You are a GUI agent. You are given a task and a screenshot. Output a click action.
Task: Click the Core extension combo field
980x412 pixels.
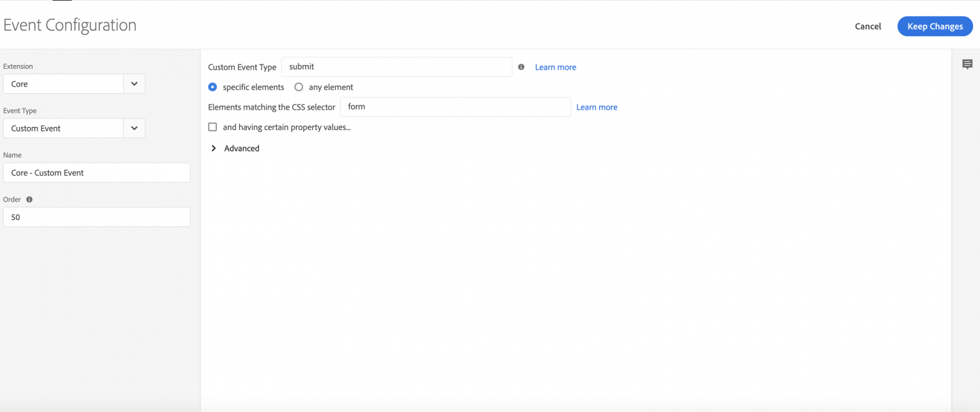pos(63,84)
